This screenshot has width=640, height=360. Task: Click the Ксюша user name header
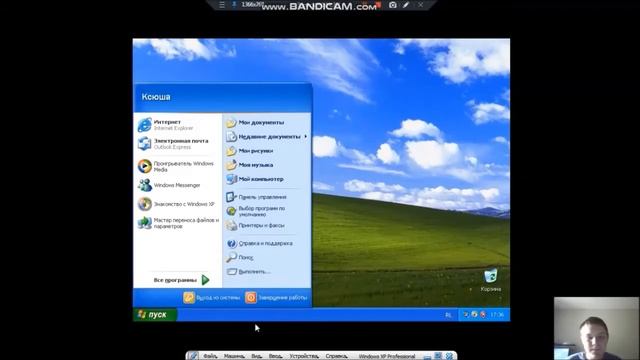click(x=156, y=97)
